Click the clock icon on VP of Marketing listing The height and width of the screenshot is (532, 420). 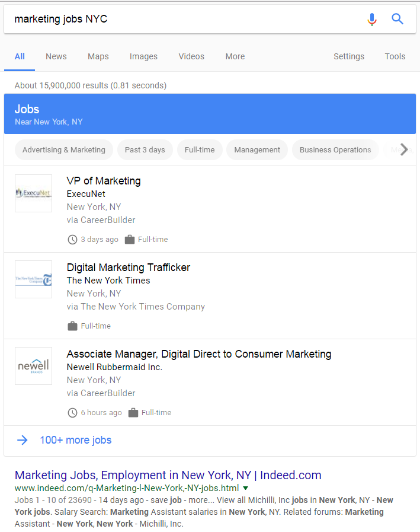point(72,239)
